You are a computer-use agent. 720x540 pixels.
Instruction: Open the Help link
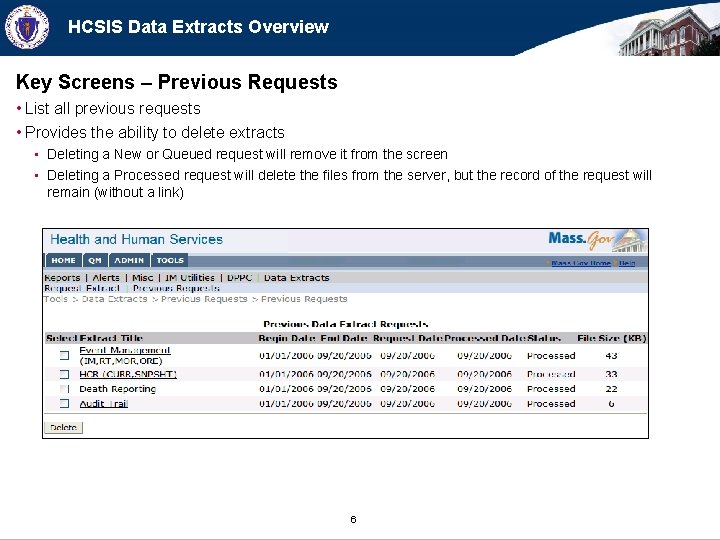point(627,263)
